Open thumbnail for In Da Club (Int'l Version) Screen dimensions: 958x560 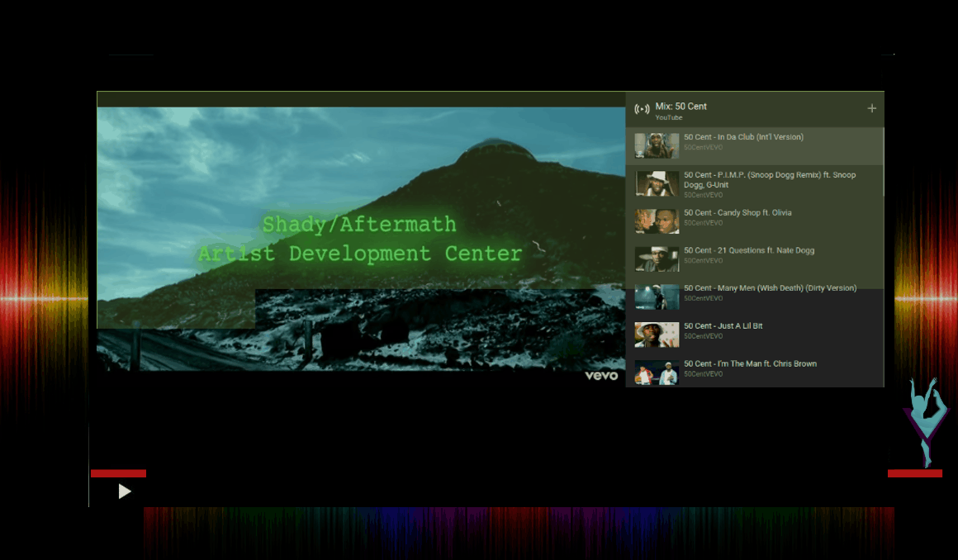[x=657, y=146]
